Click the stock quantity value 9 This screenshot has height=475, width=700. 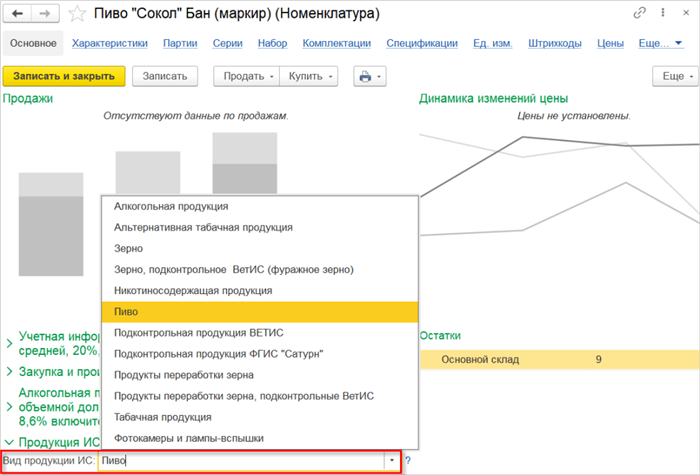pyautogui.click(x=599, y=359)
